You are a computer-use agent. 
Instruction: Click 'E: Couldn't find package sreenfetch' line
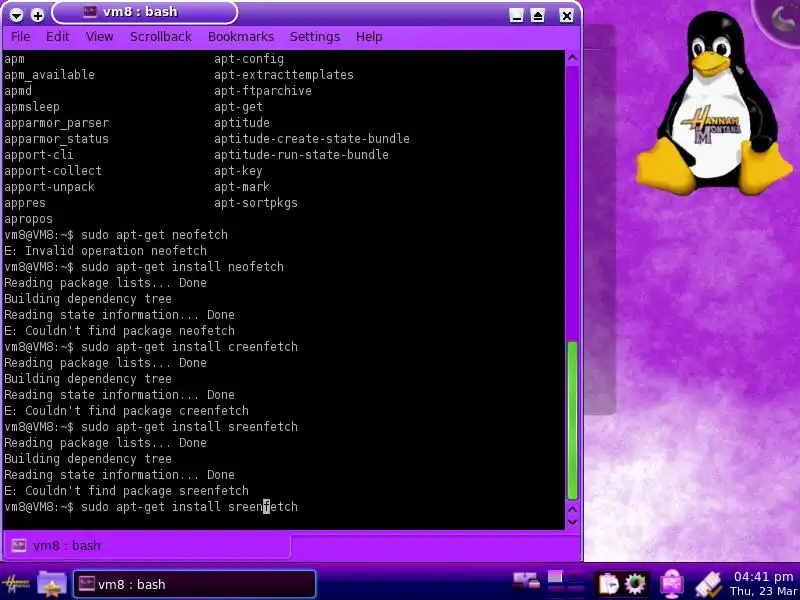[127, 491]
